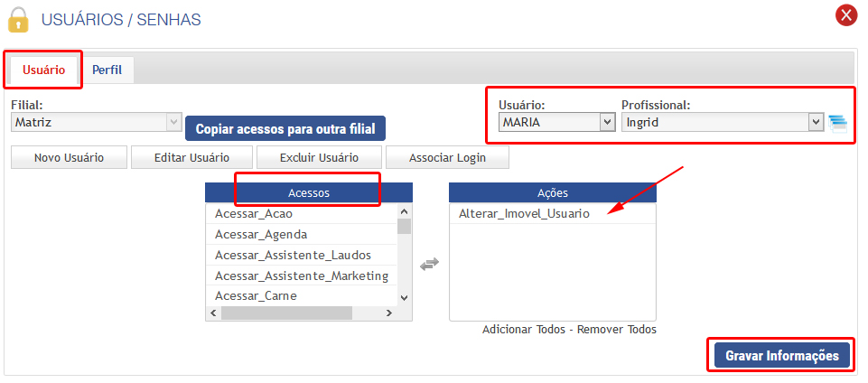Click the stacked list icon beside Profissional
Screen dimensions: 868x383
(x=839, y=123)
